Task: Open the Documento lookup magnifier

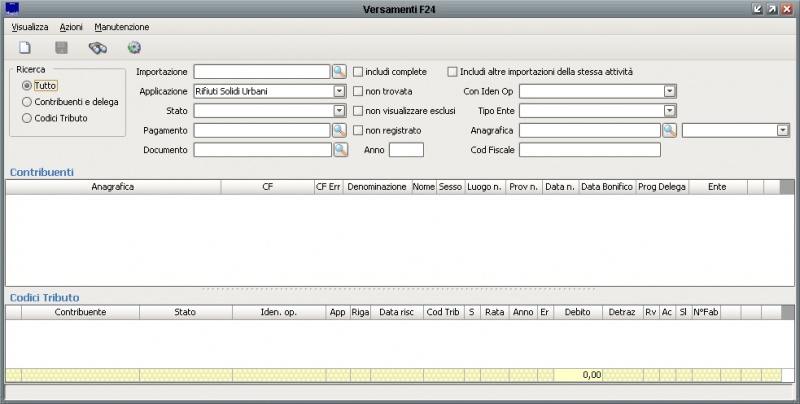Action: 339,150
